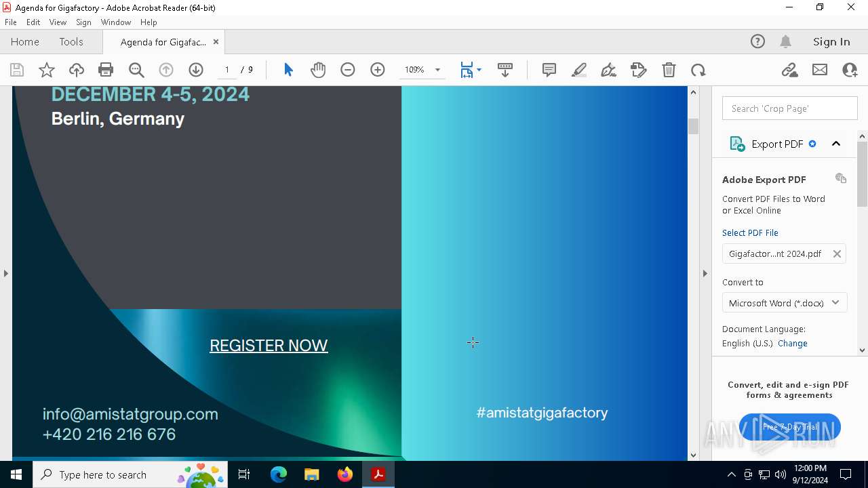This screenshot has width=868, height=488.
Task: Switch to the Tools tab
Action: [71, 41]
